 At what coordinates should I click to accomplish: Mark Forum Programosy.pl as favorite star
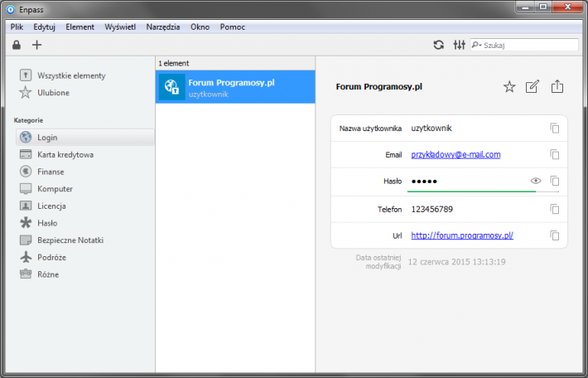tap(509, 87)
